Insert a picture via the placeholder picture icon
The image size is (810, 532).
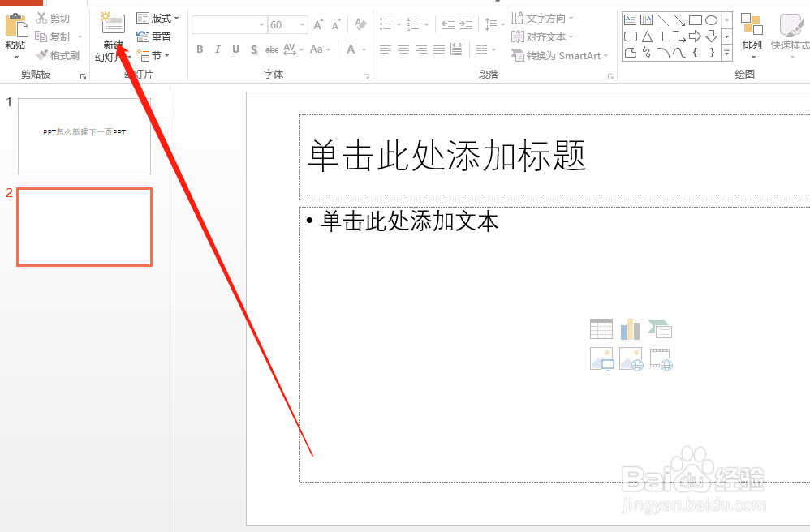click(601, 358)
